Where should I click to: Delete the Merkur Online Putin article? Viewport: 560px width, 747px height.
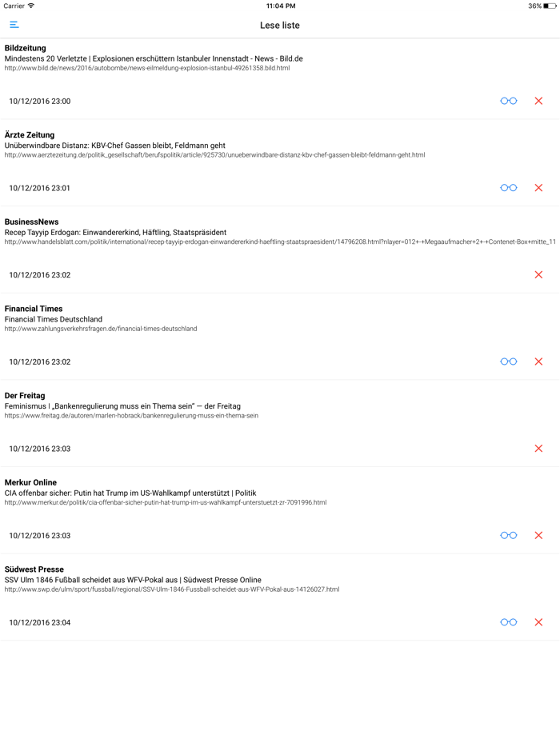coord(538,535)
